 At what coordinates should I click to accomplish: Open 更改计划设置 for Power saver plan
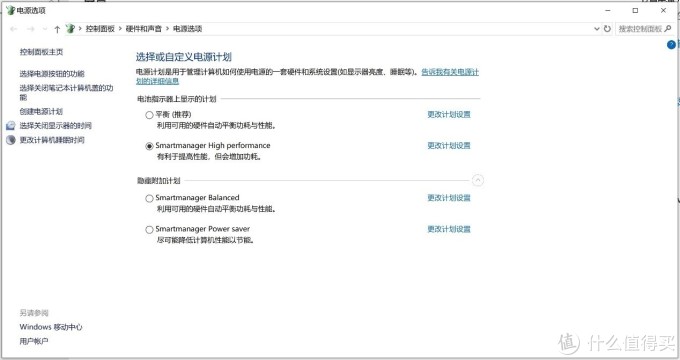(x=449, y=229)
